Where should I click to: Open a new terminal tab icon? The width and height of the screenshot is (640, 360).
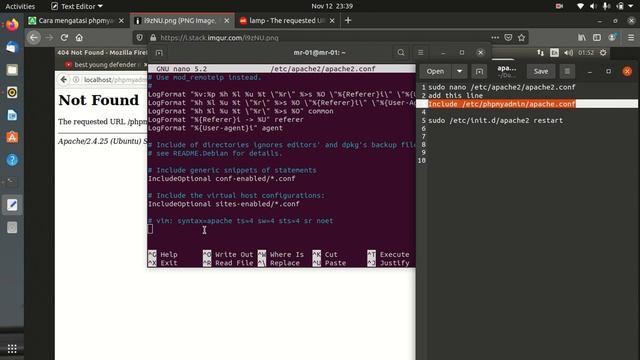click(x=159, y=53)
